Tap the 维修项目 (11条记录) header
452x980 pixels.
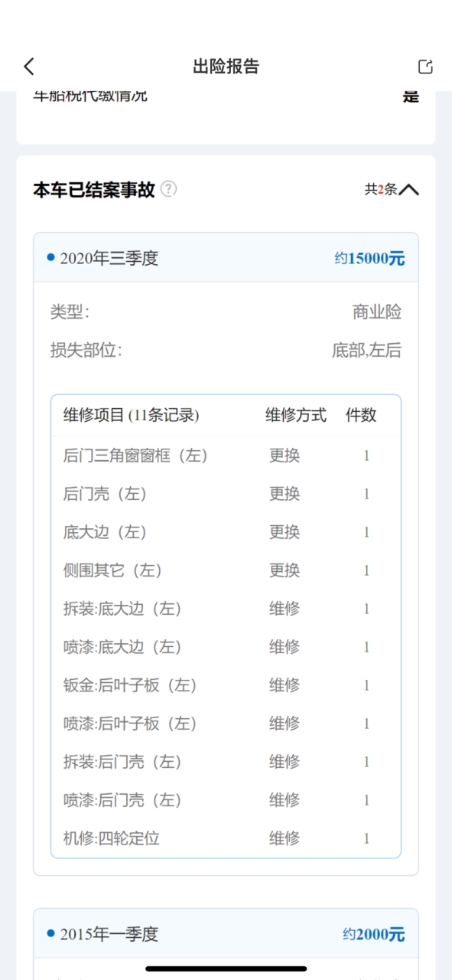pyautogui.click(x=131, y=415)
